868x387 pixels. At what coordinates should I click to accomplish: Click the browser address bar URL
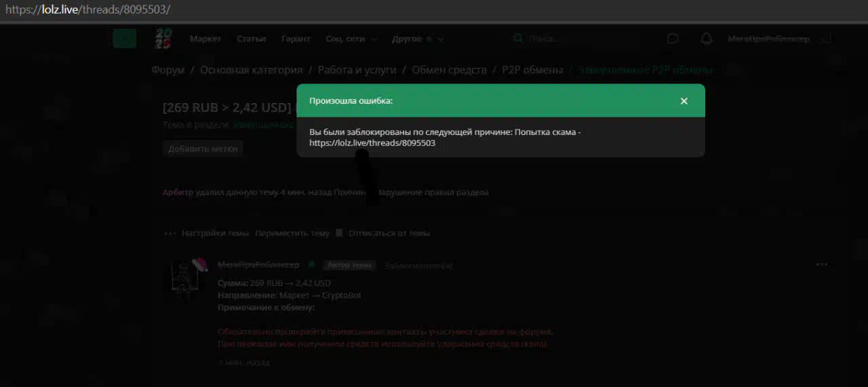click(88, 9)
